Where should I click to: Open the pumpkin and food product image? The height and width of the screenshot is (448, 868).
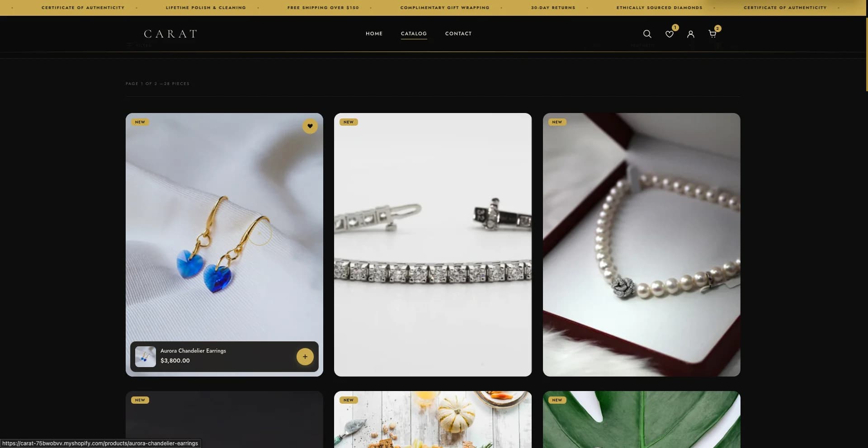click(x=433, y=420)
